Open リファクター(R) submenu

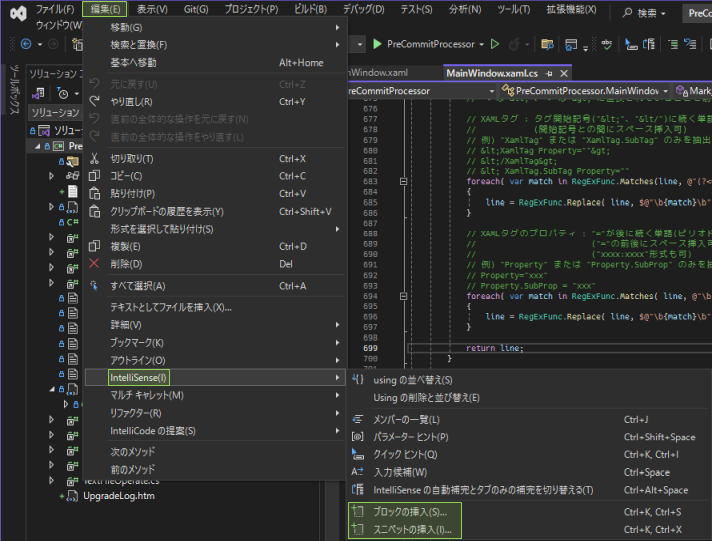point(215,413)
